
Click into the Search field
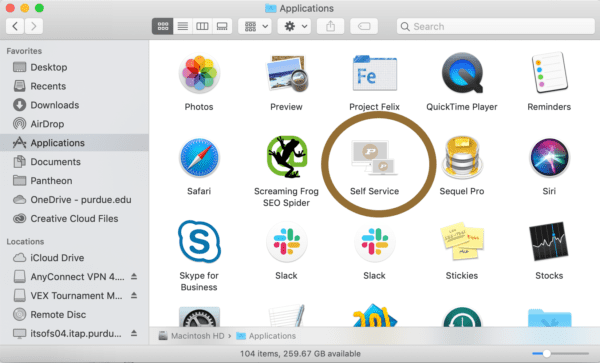pyautogui.click(x=496, y=26)
